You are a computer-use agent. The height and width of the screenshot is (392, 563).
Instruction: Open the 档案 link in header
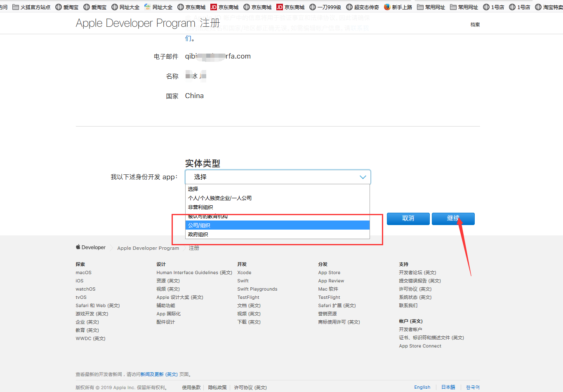(475, 25)
